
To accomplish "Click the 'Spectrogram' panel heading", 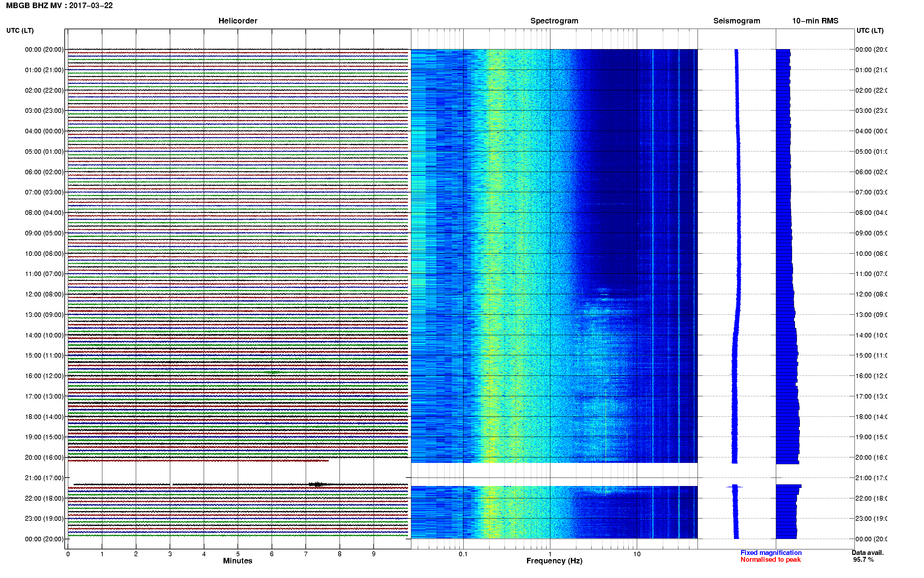I will coord(554,21).
